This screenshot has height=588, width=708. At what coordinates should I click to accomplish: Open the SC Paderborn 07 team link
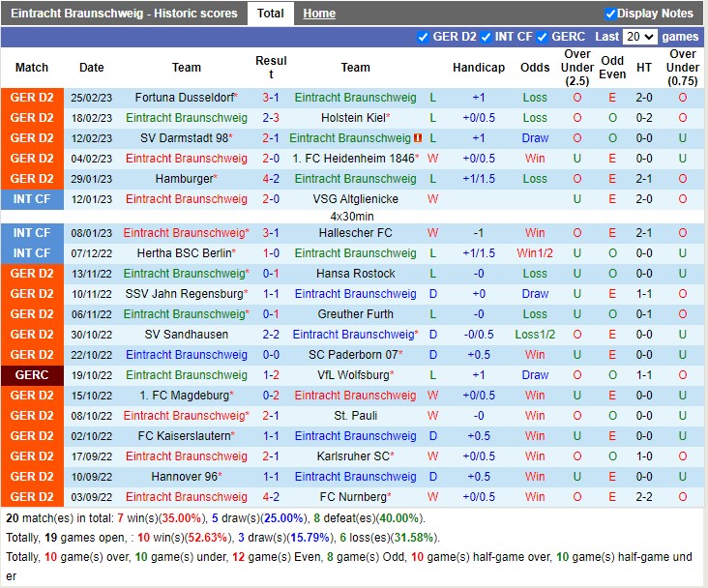353,355
